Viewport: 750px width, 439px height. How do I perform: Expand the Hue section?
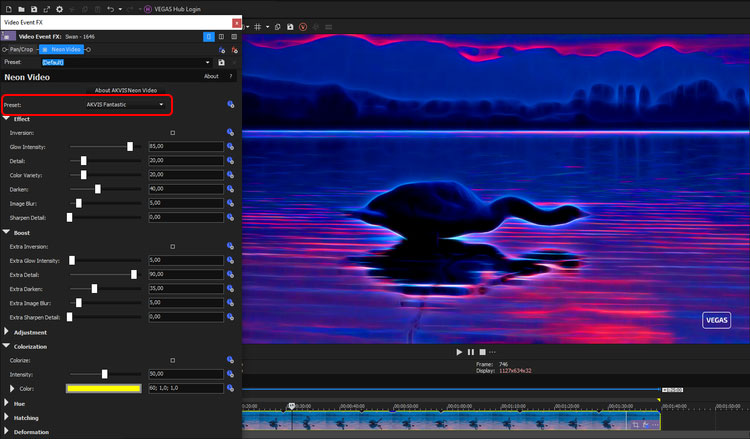pos(6,403)
